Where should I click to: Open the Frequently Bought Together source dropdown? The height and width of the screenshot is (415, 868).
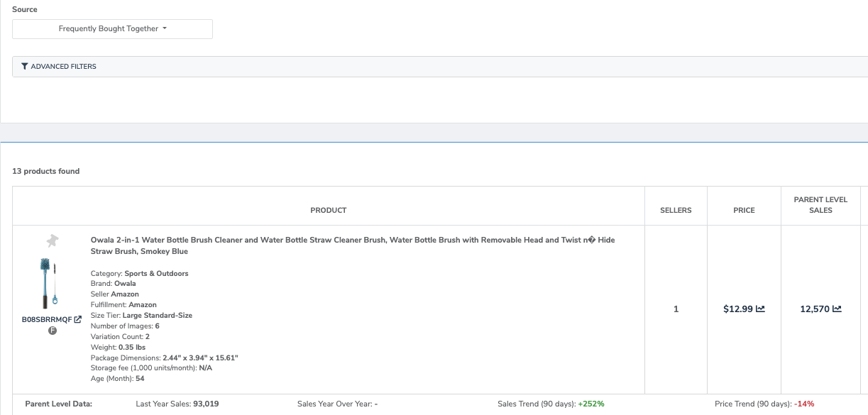tap(112, 29)
